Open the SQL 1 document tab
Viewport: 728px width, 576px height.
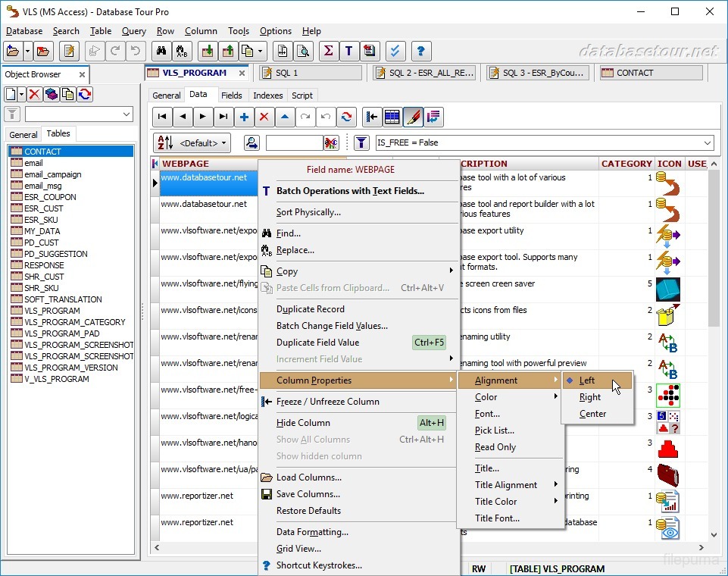(x=286, y=73)
